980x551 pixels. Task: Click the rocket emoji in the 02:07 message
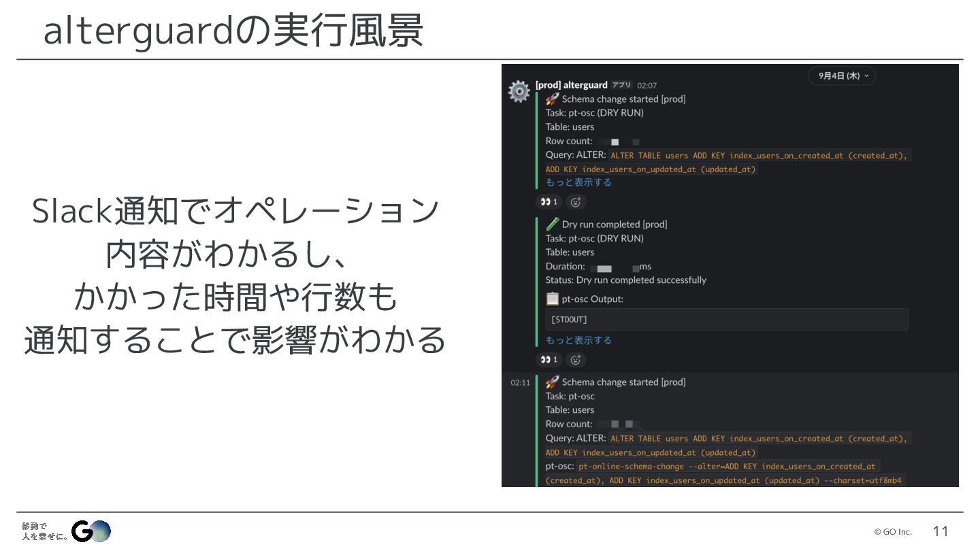click(553, 99)
